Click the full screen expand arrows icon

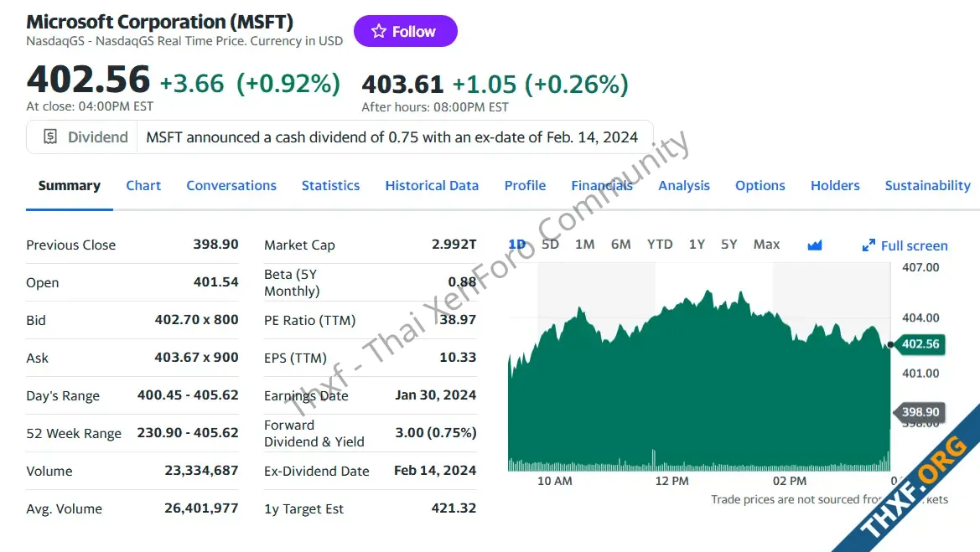point(869,245)
